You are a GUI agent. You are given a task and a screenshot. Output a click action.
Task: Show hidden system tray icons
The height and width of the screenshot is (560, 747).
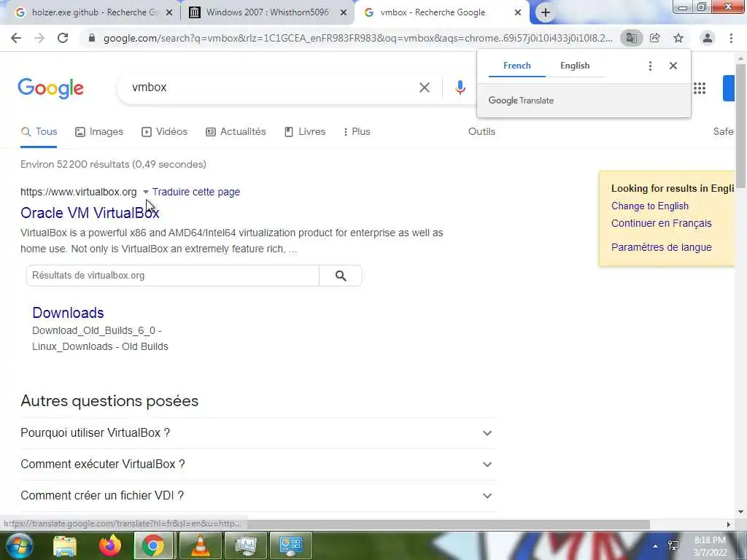point(656,546)
